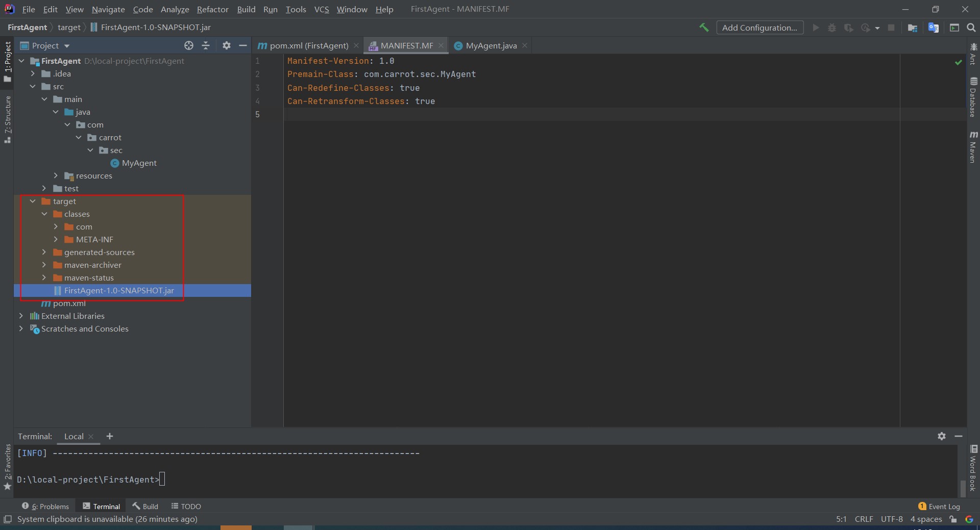Click the UTF-8 encoding indicator

pyautogui.click(x=892, y=519)
